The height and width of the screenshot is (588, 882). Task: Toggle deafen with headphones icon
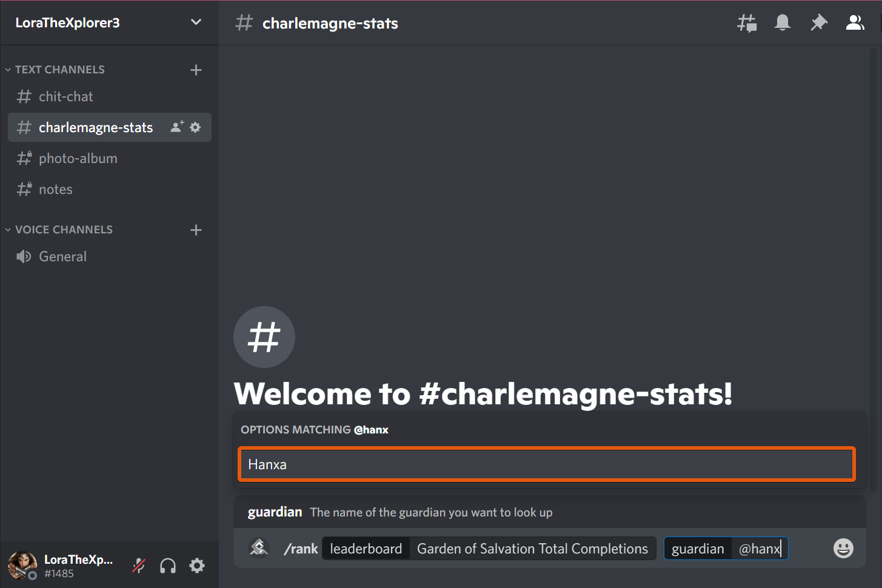click(x=168, y=566)
